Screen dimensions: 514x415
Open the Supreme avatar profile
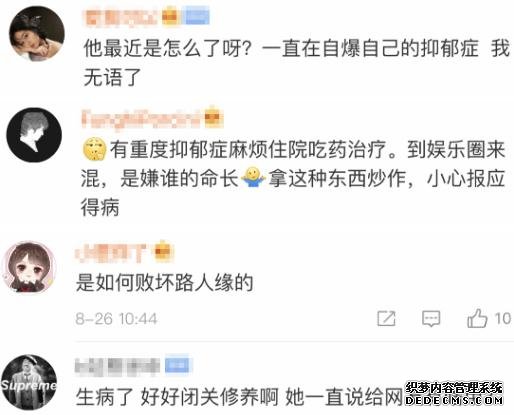(29, 382)
